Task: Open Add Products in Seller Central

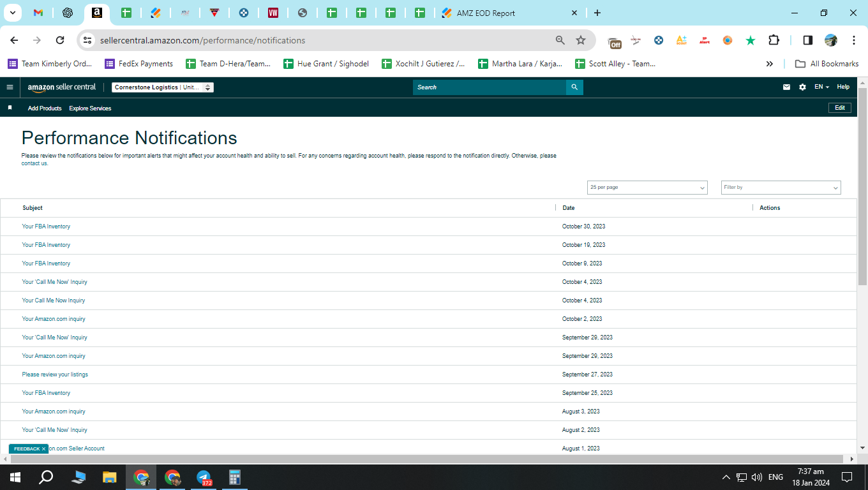Action: tap(45, 108)
